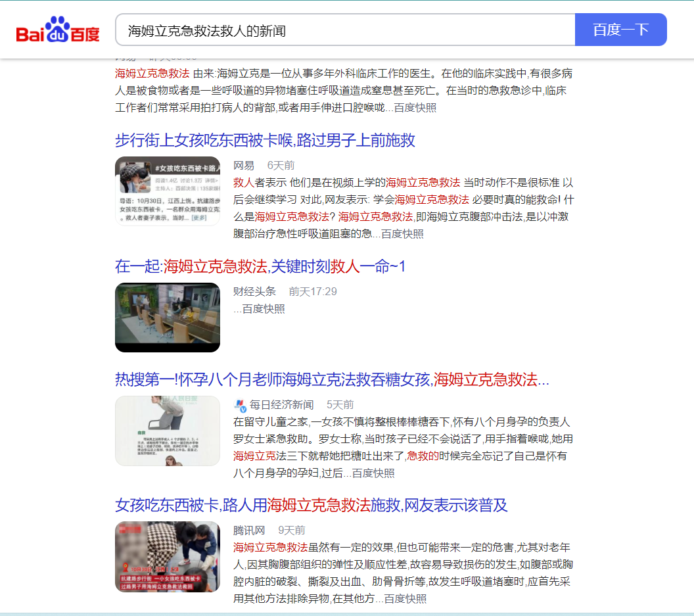Image resolution: width=694 pixels, height=616 pixels.
Task: Click the 腾讯网 source label
Action: point(249,531)
